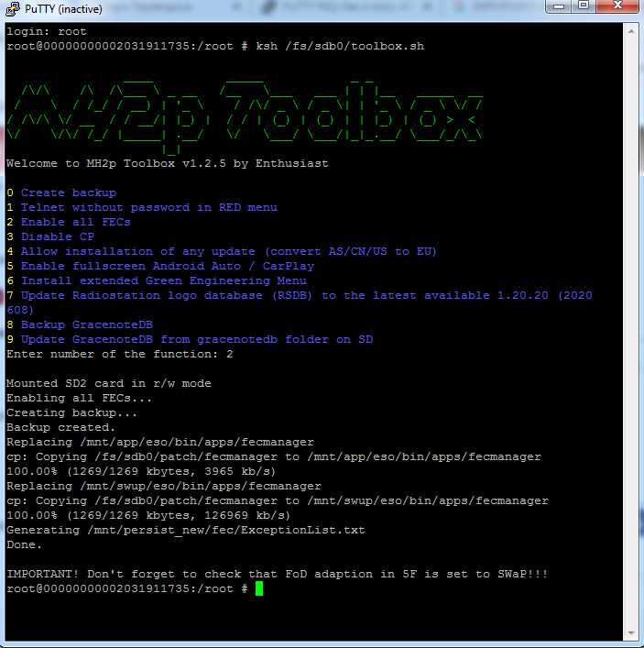Click the scrollbar up arrow

(631, 31)
